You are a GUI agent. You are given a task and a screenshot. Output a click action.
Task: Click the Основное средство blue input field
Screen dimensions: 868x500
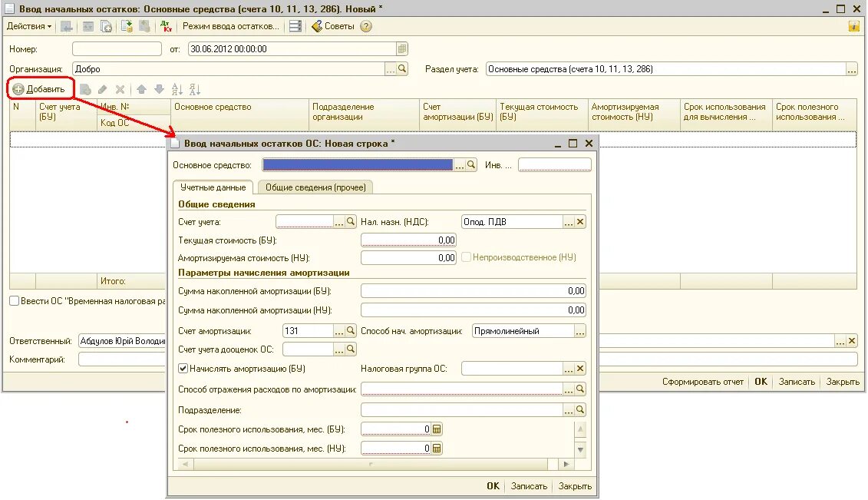pos(358,165)
